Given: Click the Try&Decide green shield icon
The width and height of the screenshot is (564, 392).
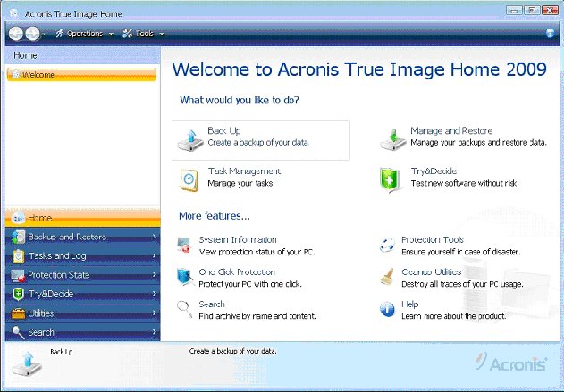Looking at the screenshot, I should [391, 178].
